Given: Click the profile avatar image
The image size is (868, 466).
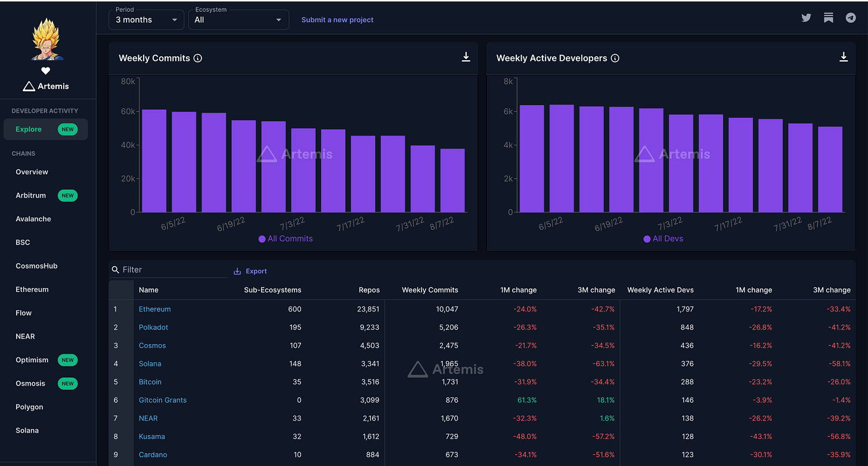Looking at the screenshot, I should (x=46, y=39).
